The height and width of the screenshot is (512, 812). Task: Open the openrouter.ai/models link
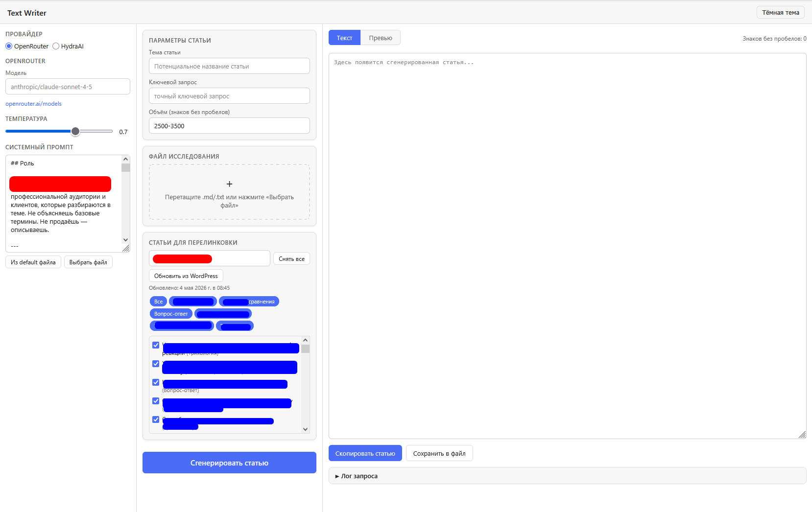click(33, 104)
